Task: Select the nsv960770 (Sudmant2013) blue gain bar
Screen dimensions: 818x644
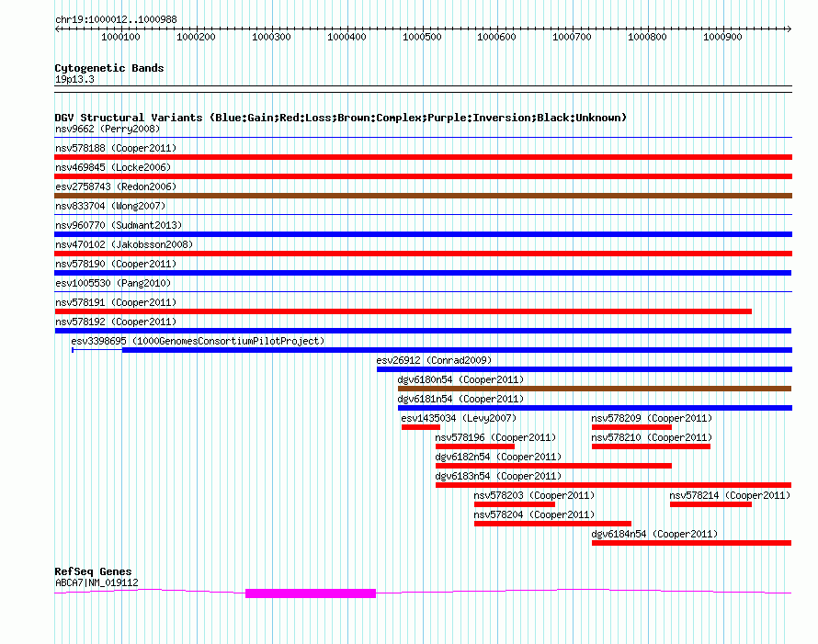Action: click(423, 234)
